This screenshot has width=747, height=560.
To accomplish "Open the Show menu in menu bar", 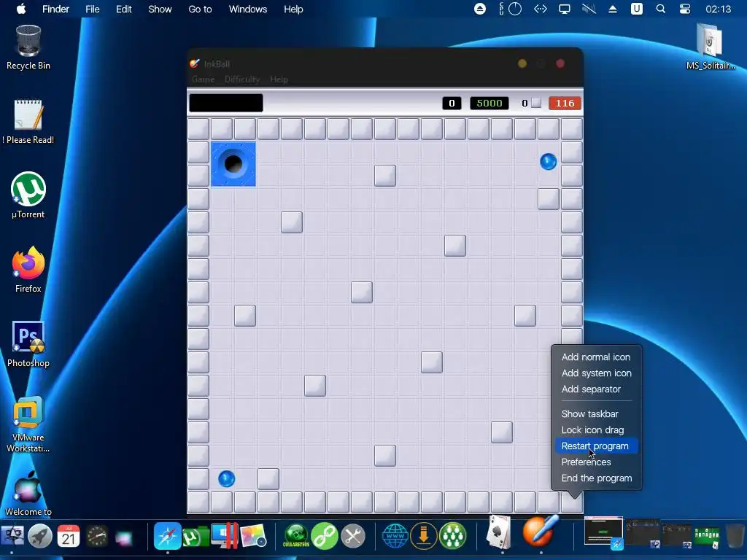I will point(160,9).
